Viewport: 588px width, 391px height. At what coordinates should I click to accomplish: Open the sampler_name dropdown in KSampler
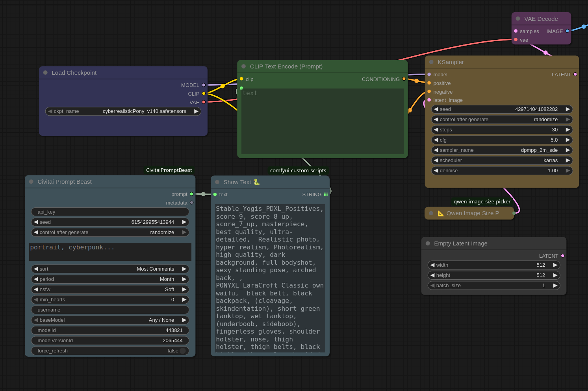tap(502, 150)
